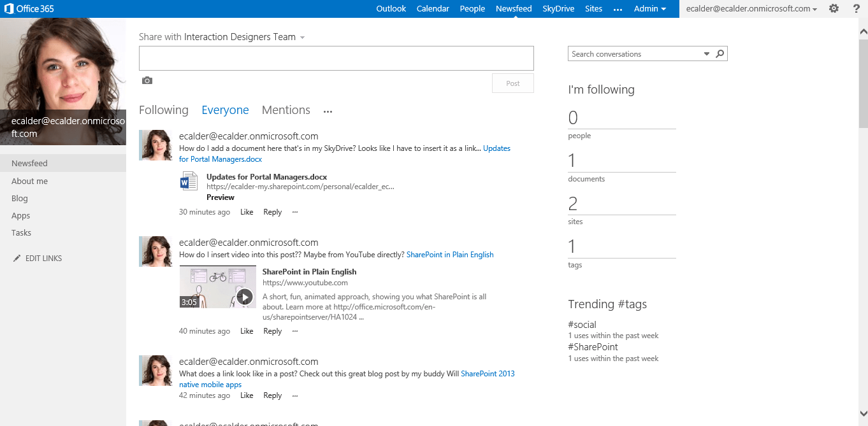Open the settings gear icon
The height and width of the screenshot is (426, 868).
pos(834,8)
